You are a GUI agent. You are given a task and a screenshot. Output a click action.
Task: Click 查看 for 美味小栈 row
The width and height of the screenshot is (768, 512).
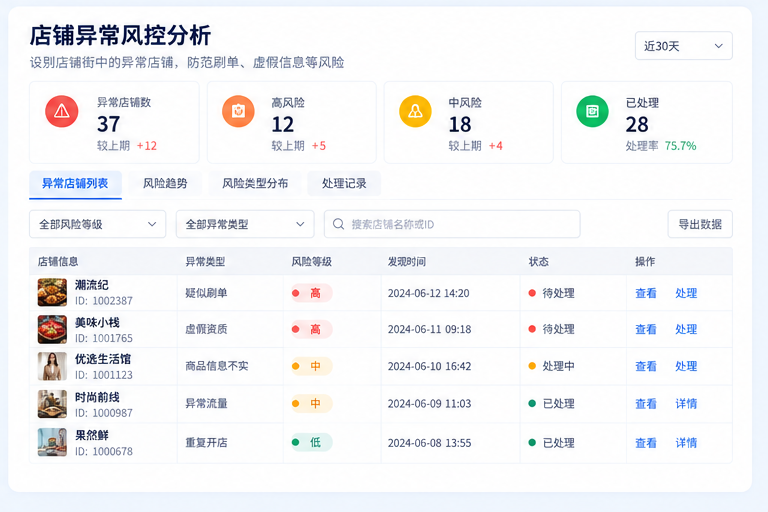coord(646,329)
